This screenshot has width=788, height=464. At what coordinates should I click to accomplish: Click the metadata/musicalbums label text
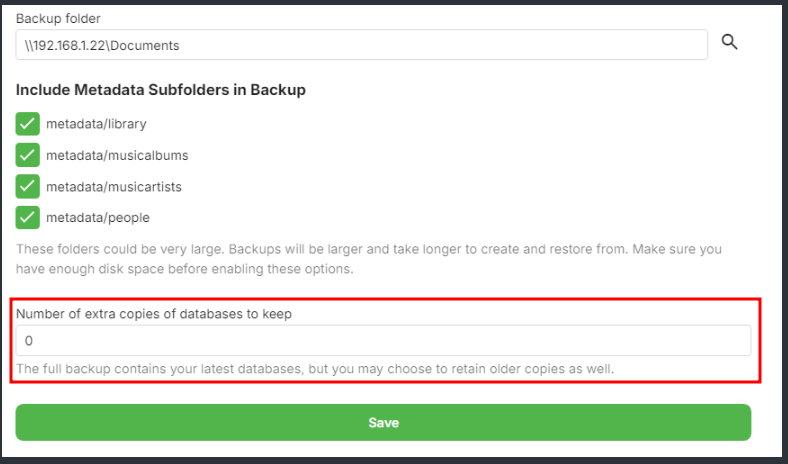117,156
